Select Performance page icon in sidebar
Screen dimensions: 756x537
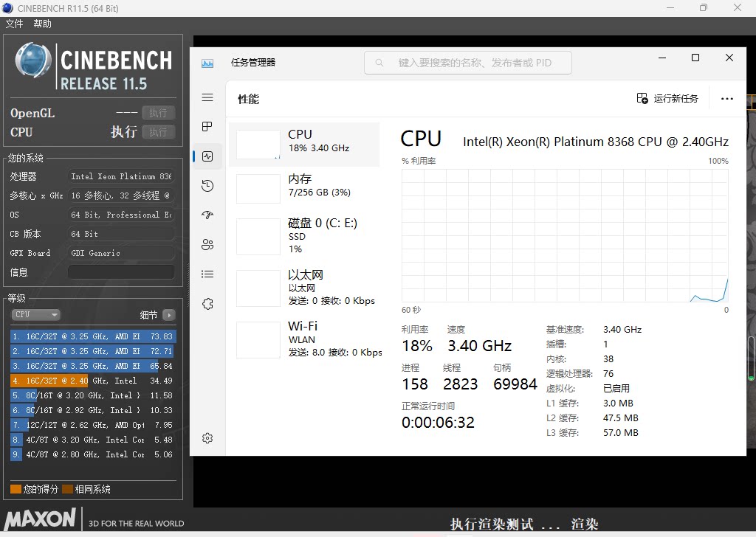(x=207, y=156)
